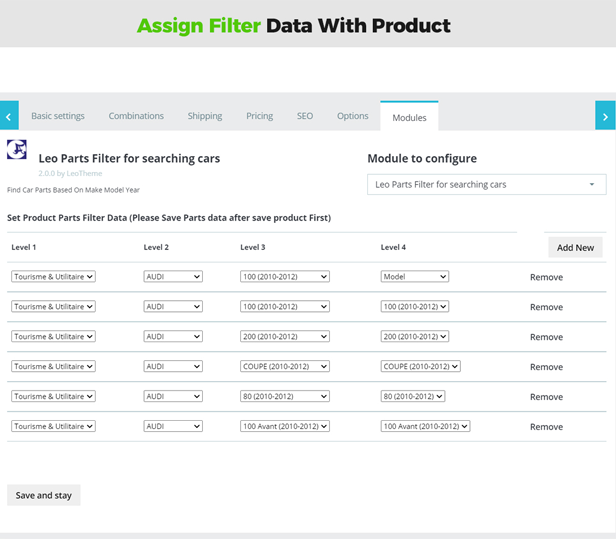Click the right tab scroll arrow
Viewport: 616px width, 539px height.
605,116
